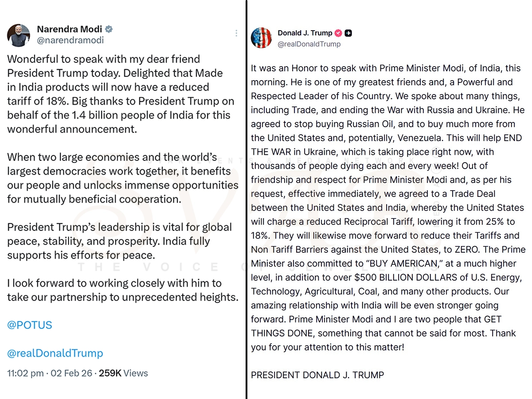The width and height of the screenshot is (532, 399).
Task: Click the 'Wonderful to speak with' opening paragraph
Action: 120,94
